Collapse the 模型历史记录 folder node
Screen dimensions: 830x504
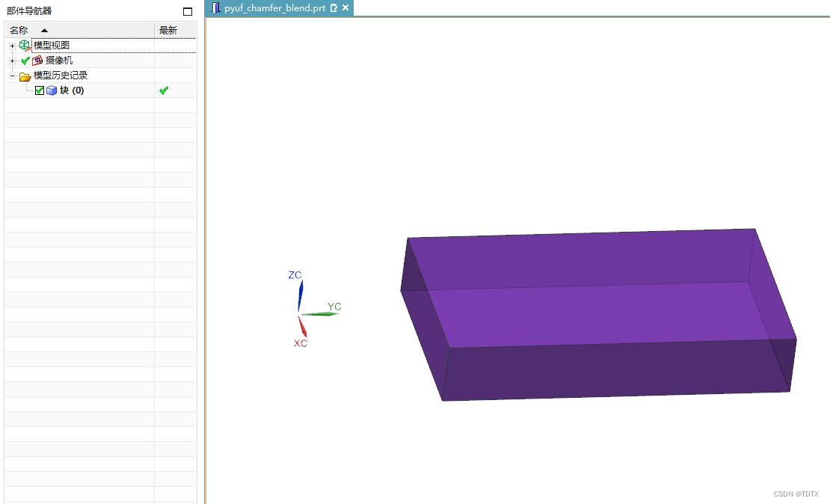tap(12, 76)
